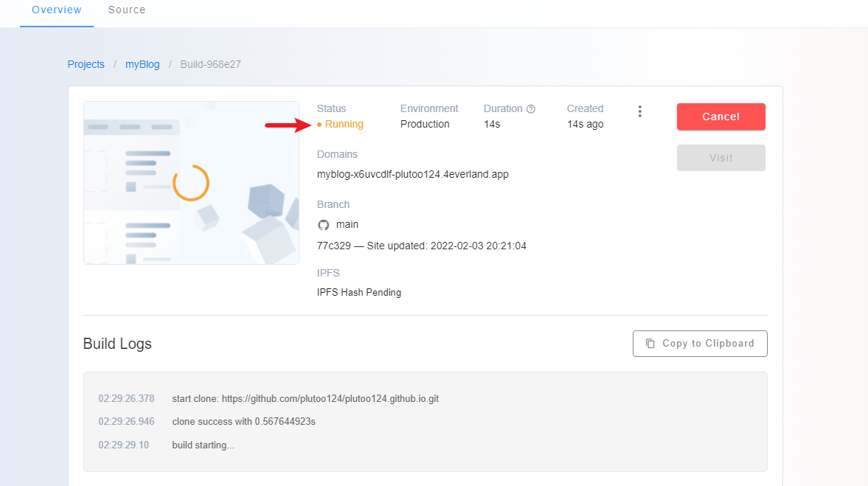Click the IPFS section label

pos(328,274)
